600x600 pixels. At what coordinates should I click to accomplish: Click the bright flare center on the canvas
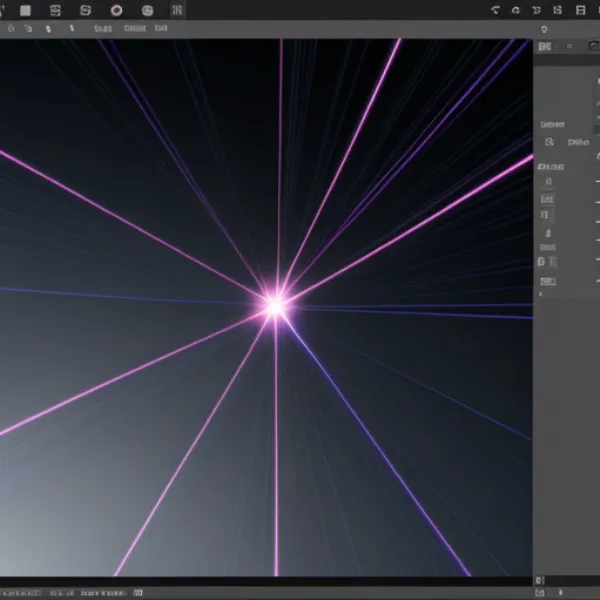tap(275, 307)
